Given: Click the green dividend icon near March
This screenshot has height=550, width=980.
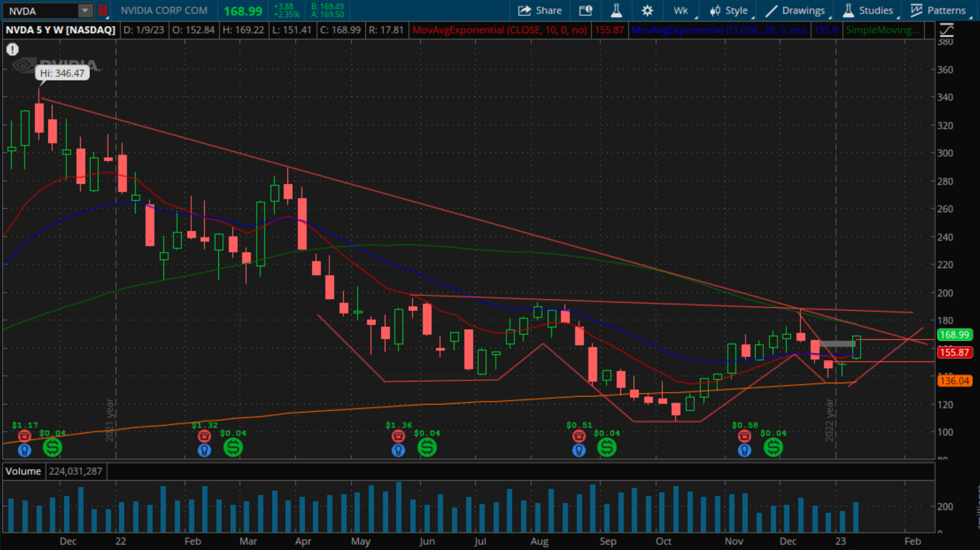Looking at the screenshot, I should coord(233,447).
